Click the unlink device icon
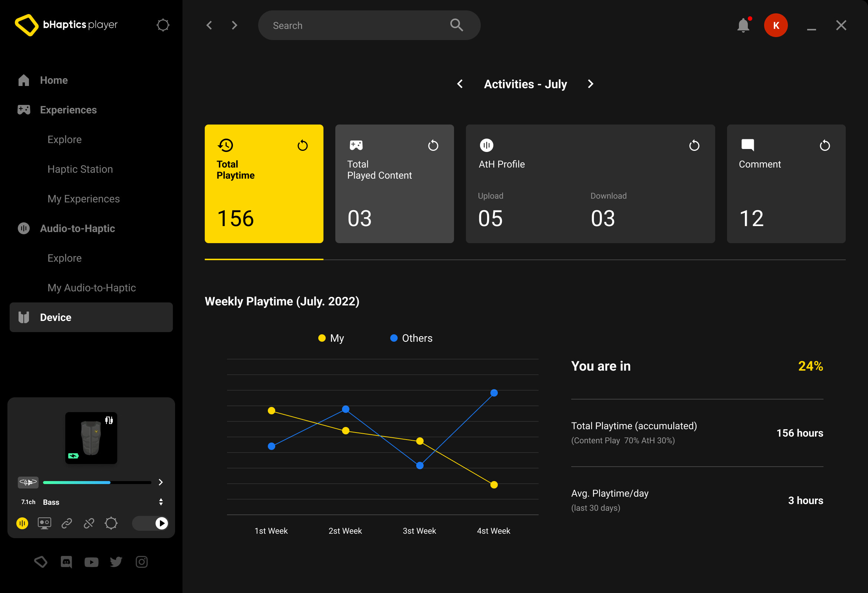Image resolution: width=868 pixels, height=593 pixels. (89, 523)
